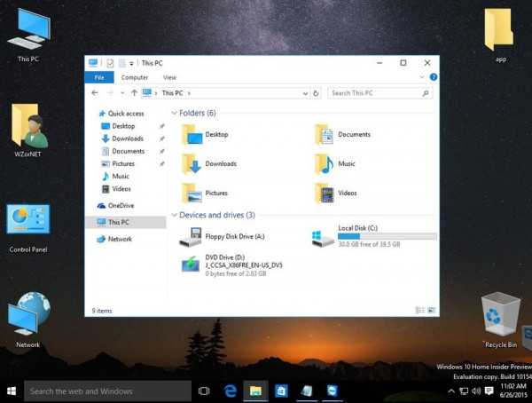Expand the ribbon with chevron
Screen dimensions: 532x403
coord(422,77)
